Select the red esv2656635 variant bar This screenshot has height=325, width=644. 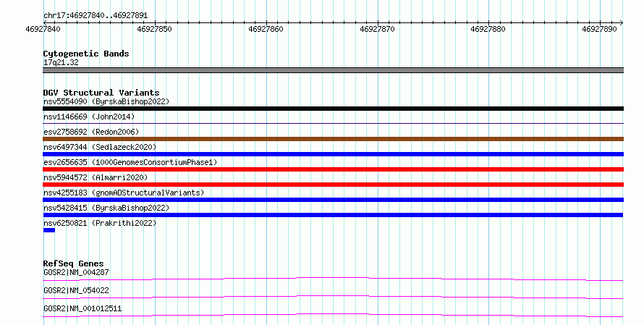click(x=333, y=169)
